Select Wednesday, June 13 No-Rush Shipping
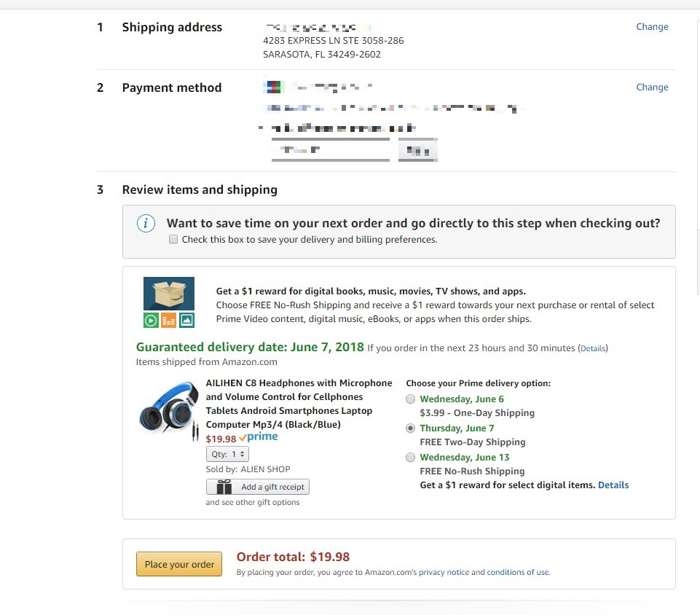This screenshot has height=615, width=700. pos(410,458)
